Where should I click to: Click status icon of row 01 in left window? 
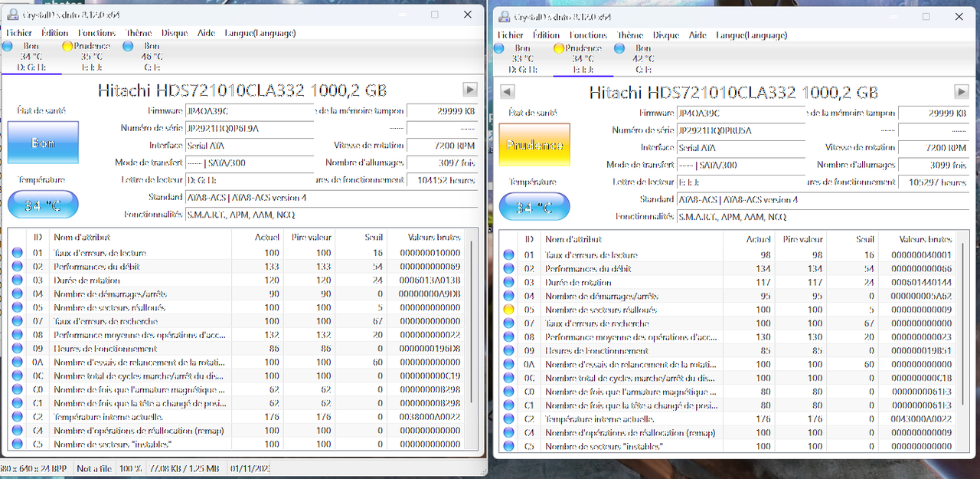[17, 252]
